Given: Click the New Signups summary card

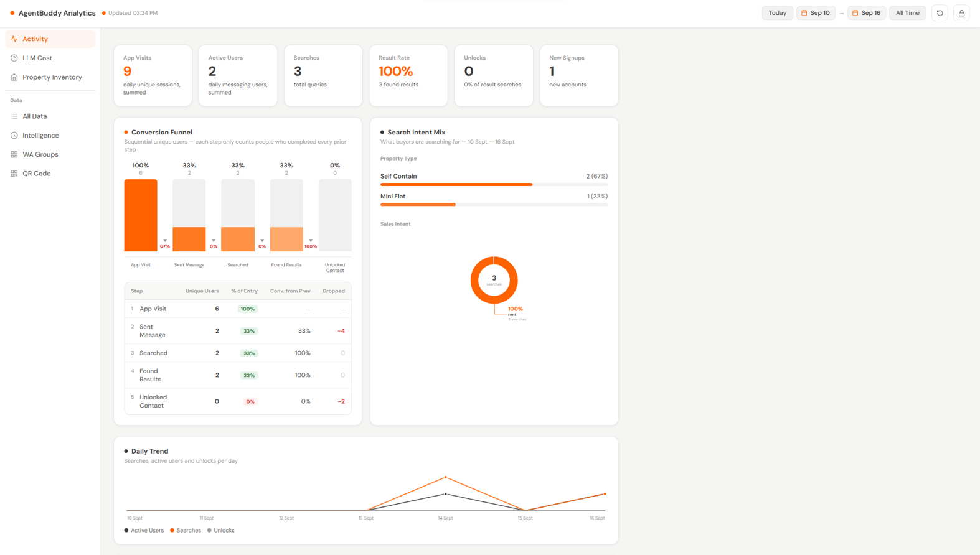Looking at the screenshot, I should pos(579,75).
